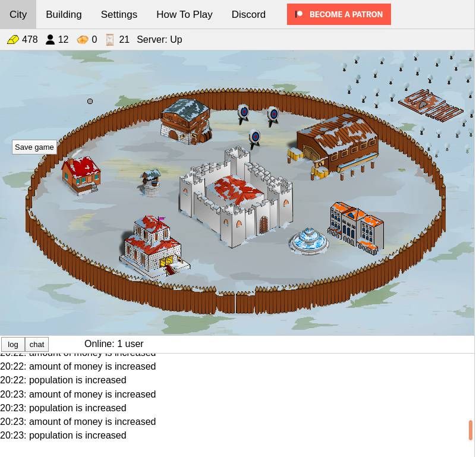
Task: Click the hourglass timer icon
Action: (110, 40)
